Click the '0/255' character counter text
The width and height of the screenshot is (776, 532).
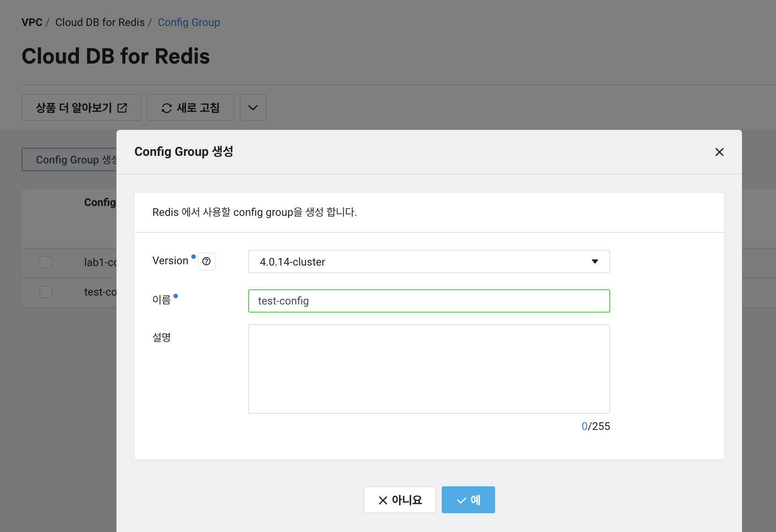pos(596,426)
